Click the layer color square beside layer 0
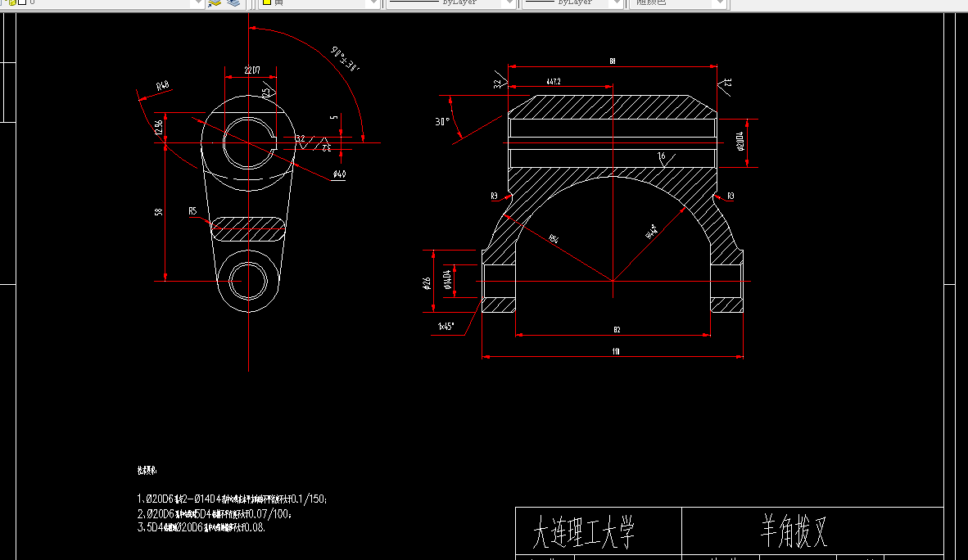This screenshot has height=560, width=968. [21, 3]
